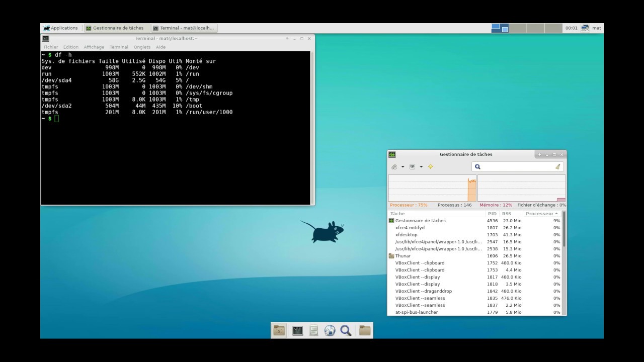Open the Terminal menu in menu bar

tap(119, 47)
